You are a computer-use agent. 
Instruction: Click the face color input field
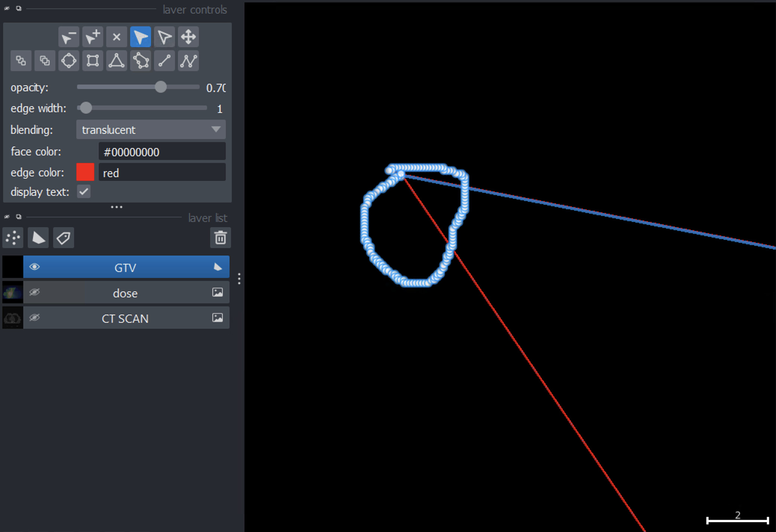click(162, 152)
